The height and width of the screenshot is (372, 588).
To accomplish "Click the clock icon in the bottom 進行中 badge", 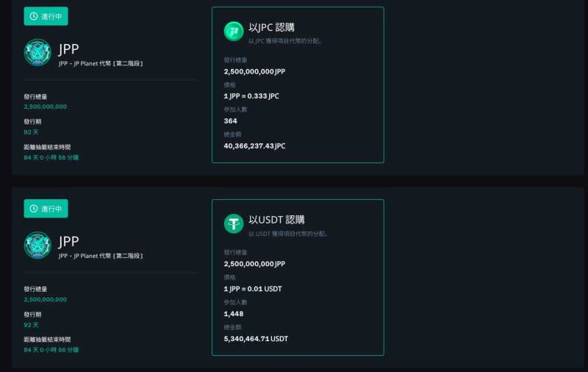I will tap(34, 209).
